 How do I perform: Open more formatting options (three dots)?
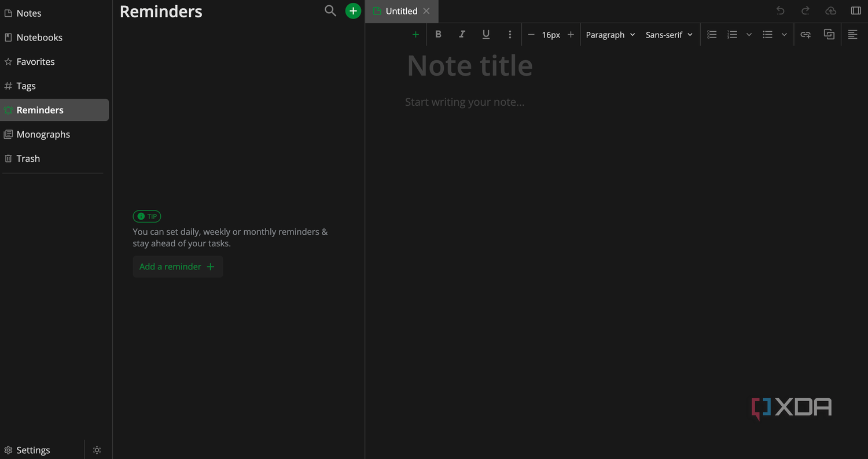(x=510, y=35)
